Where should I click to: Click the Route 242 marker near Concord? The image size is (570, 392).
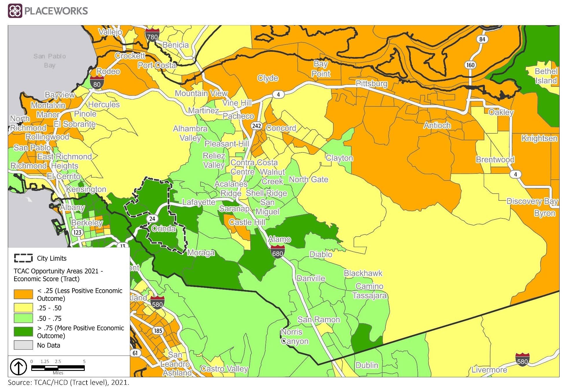pos(256,126)
